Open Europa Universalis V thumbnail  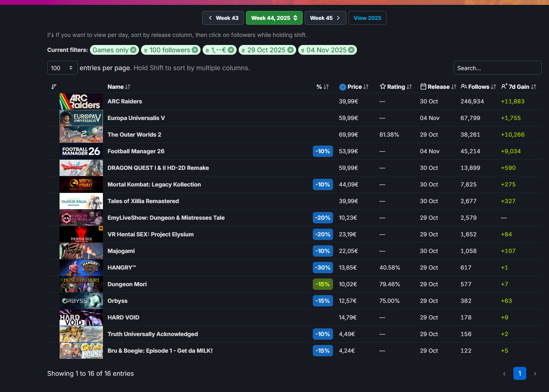pyautogui.click(x=81, y=118)
